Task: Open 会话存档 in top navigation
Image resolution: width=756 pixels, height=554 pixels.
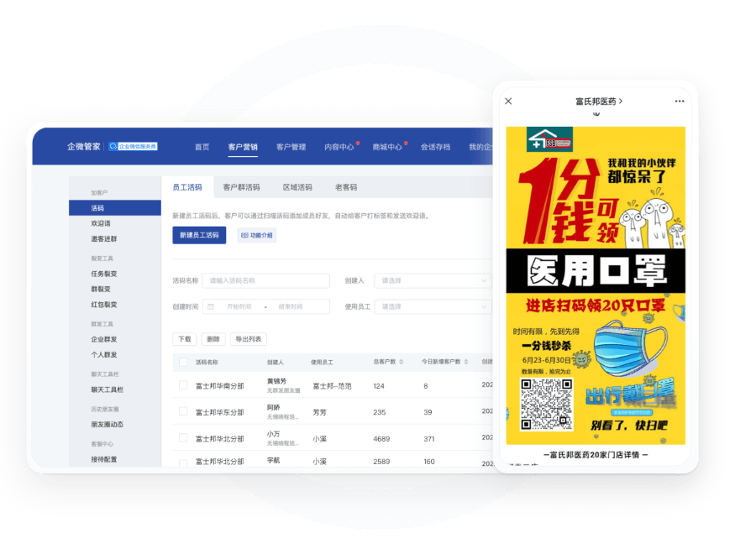Action: click(435, 147)
